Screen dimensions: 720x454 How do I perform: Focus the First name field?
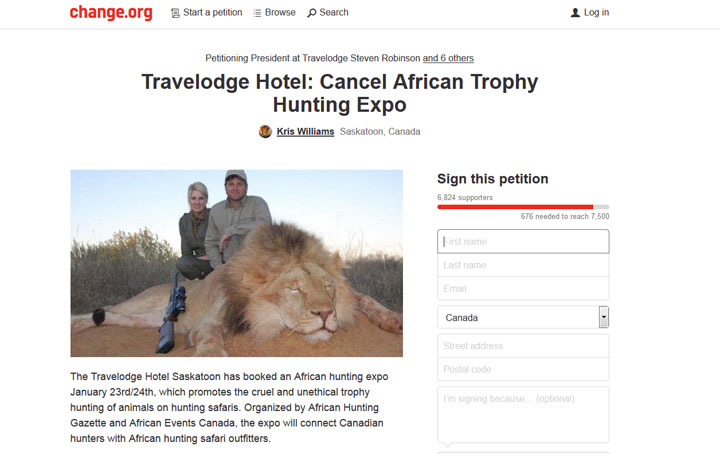pyautogui.click(x=522, y=241)
